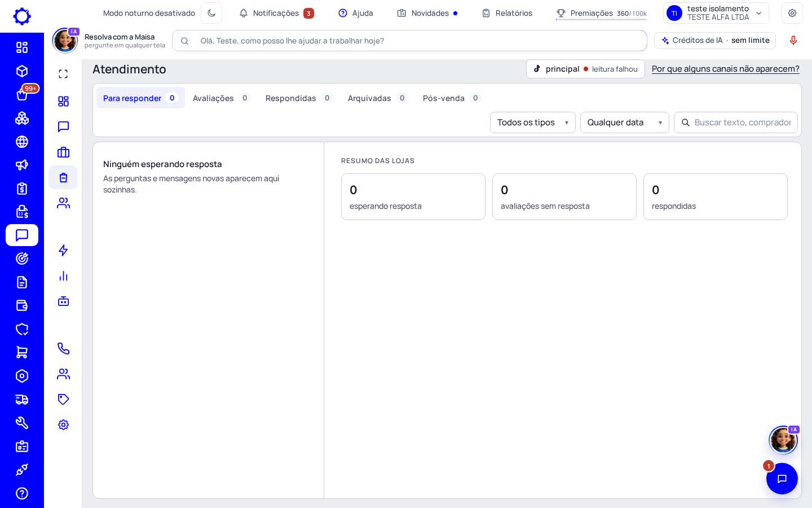The height and width of the screenshot is (508, 812).
Task: Click the Premiações progress bar
Action: coord(601,19)
